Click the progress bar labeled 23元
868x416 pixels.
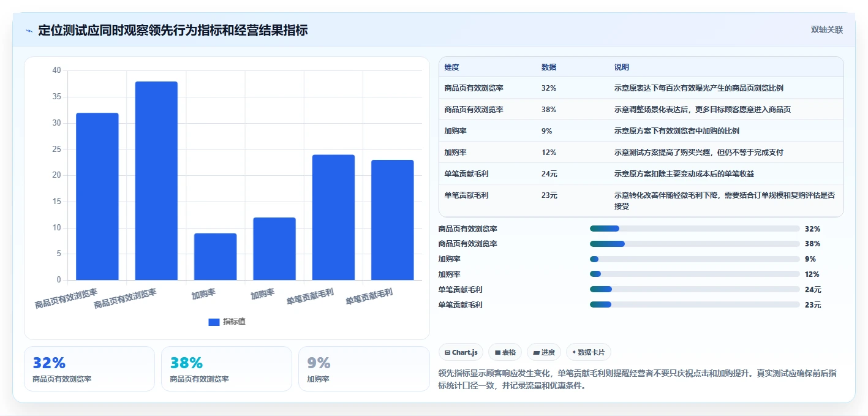pos(695,304)
